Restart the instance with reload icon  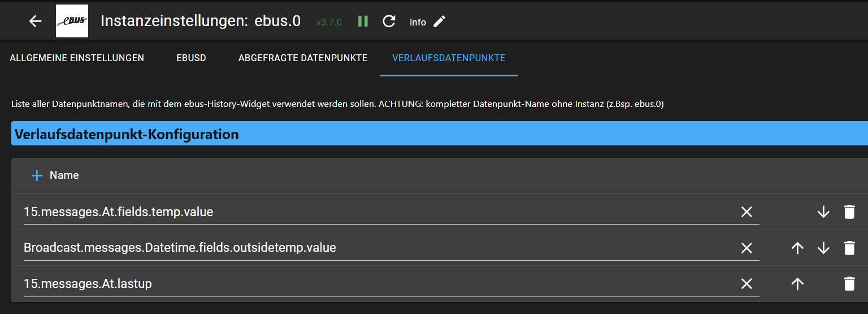(389, 21)
